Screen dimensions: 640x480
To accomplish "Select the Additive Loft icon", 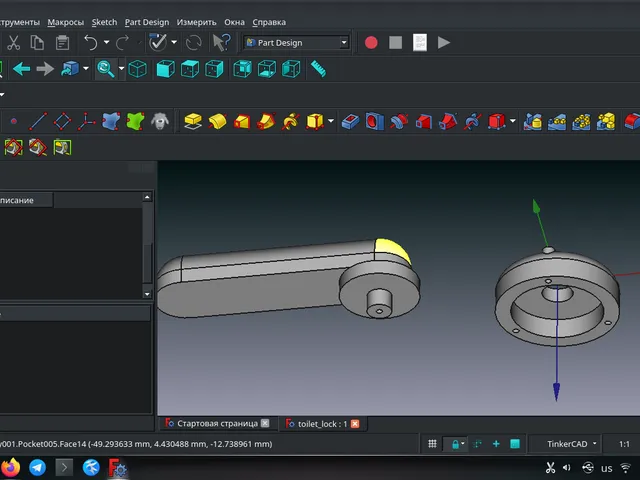I will click(242, 121).
